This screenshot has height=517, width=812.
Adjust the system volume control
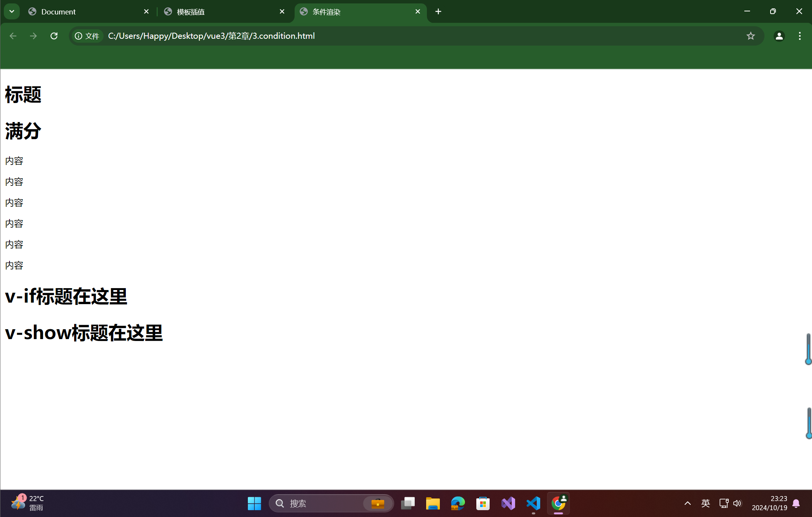coord(737,503)
